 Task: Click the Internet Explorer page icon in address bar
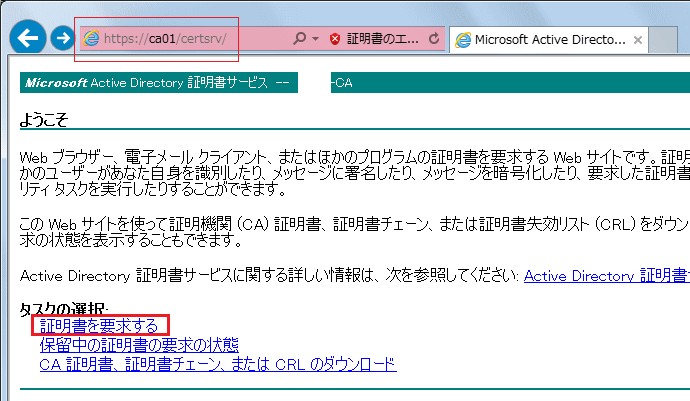(x=91, y=39)
